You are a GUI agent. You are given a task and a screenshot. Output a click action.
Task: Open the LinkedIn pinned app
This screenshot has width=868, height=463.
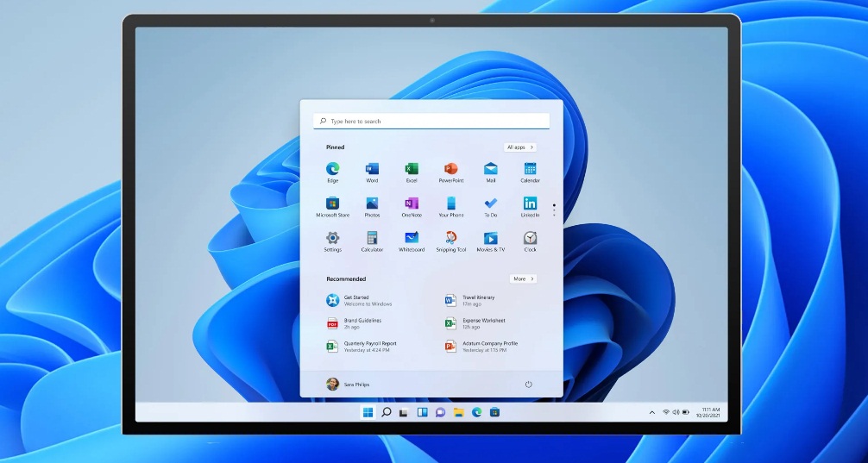click(x=530, y=203)
